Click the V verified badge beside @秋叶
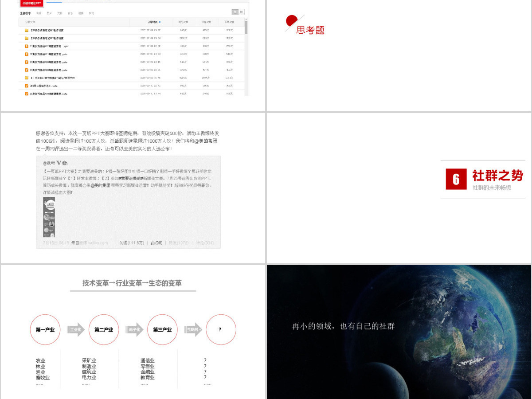The height and width of the screenshot is (399, 532). click(x=59, y=163)
